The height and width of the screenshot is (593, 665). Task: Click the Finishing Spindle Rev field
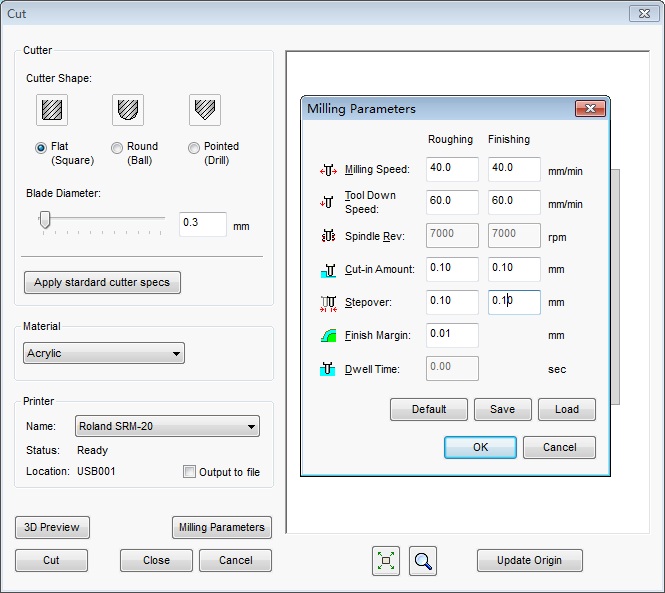click(x=514, y=235)
